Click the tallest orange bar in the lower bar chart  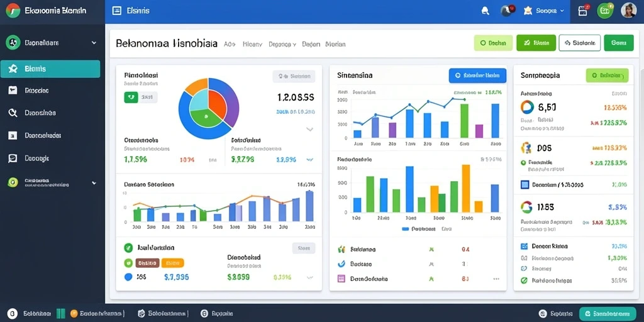(466, 188)
